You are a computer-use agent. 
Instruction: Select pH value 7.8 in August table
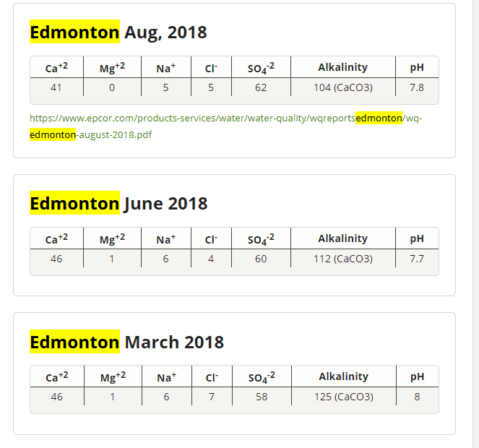[417, 87]
